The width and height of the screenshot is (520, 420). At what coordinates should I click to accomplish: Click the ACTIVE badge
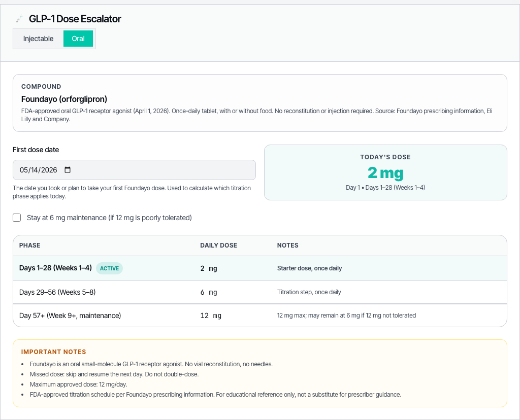coord(110,268)
